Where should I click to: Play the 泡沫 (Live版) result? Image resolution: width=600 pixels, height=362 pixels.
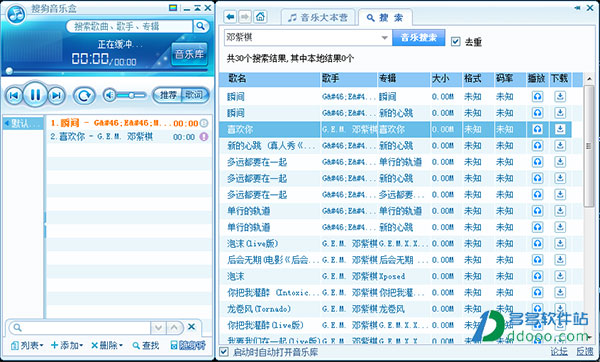538,243
